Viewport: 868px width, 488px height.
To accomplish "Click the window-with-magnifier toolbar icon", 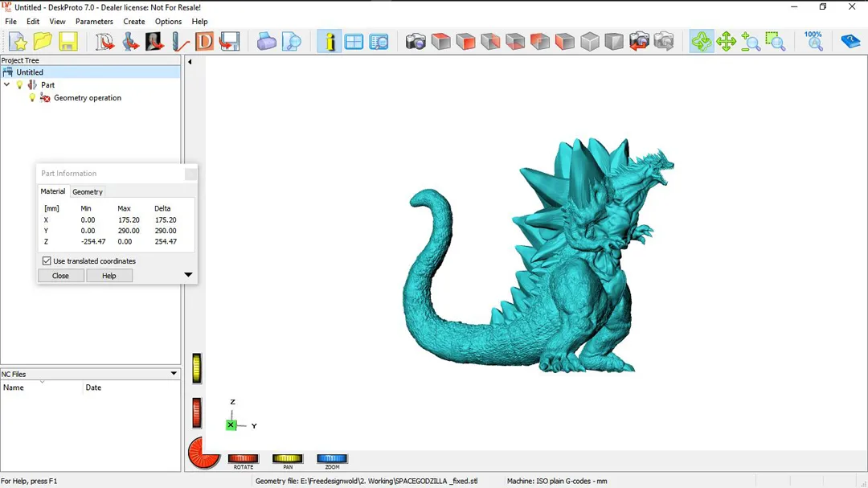I will point(379,42).
